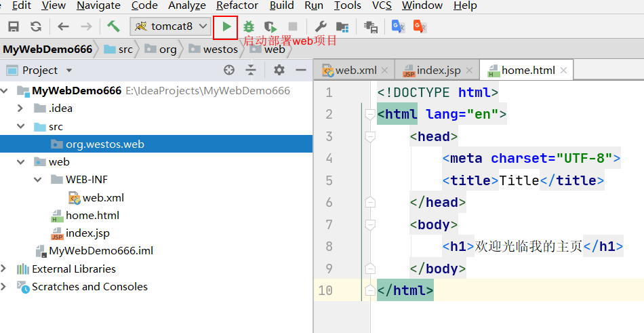Fold the head tag at line 3
644x333 pixels.
coord(370,136)
